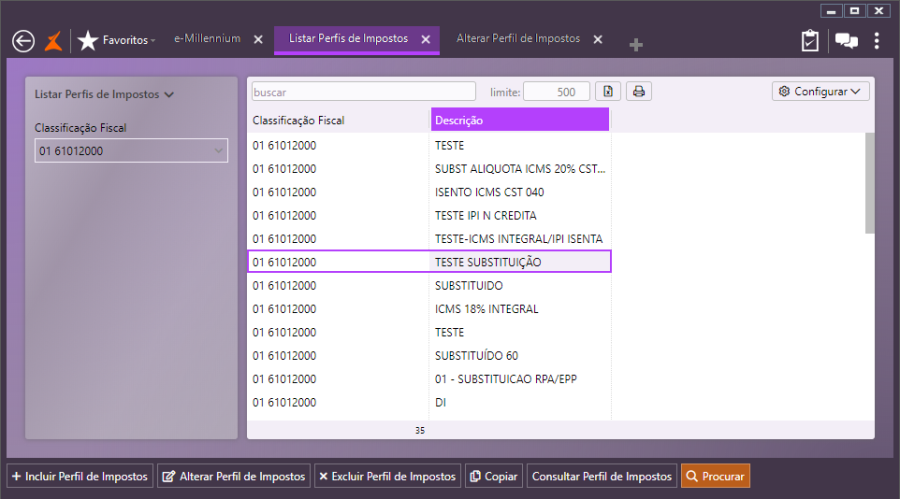
Task: Select the TESTE-ICMS INTEGRAL/IPI ISENTA row
Action: (429, 239)
